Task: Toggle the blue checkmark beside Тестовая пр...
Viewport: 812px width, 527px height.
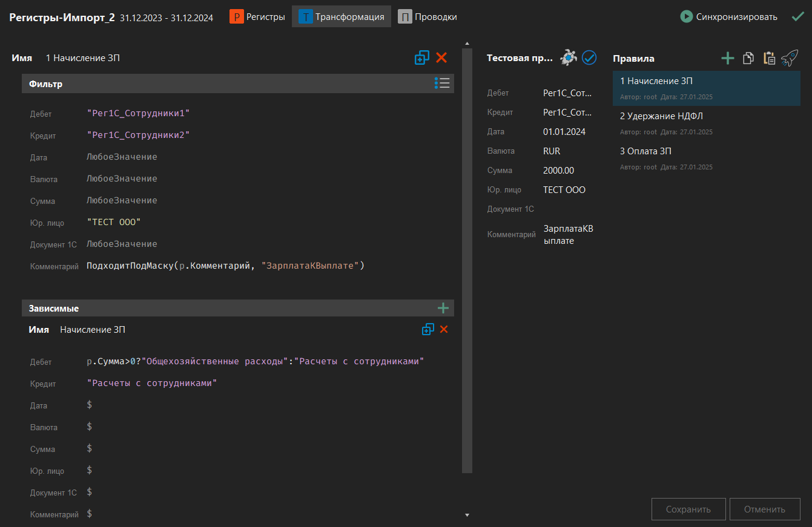Action: point(589,57)
